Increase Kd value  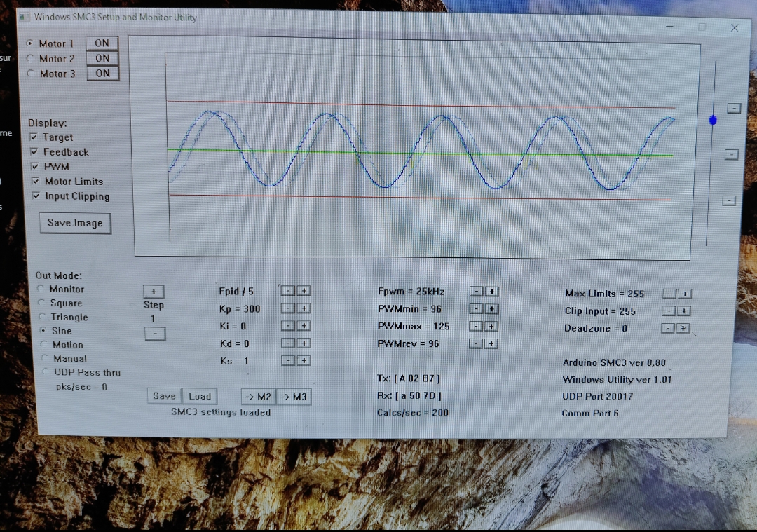pos(304,343)
